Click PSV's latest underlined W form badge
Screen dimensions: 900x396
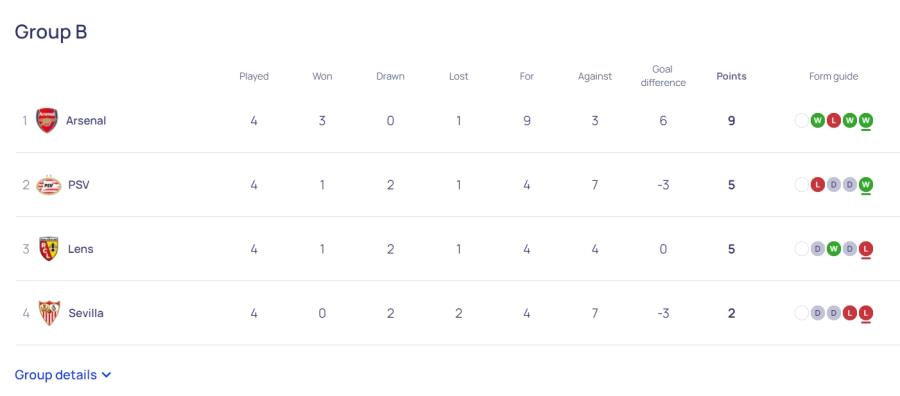pos(866,185)
